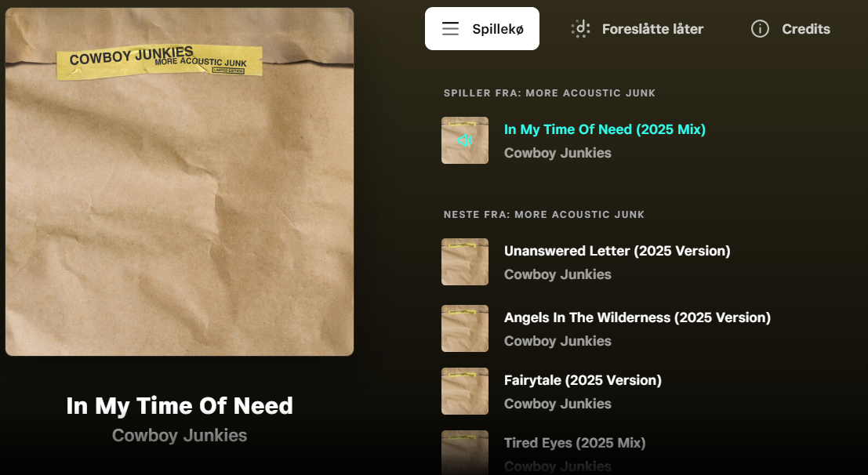This screenshot has height=475, width=868.
Task: Select In My Time Of Need (2025 Mix) title
Action: (605, 129)
